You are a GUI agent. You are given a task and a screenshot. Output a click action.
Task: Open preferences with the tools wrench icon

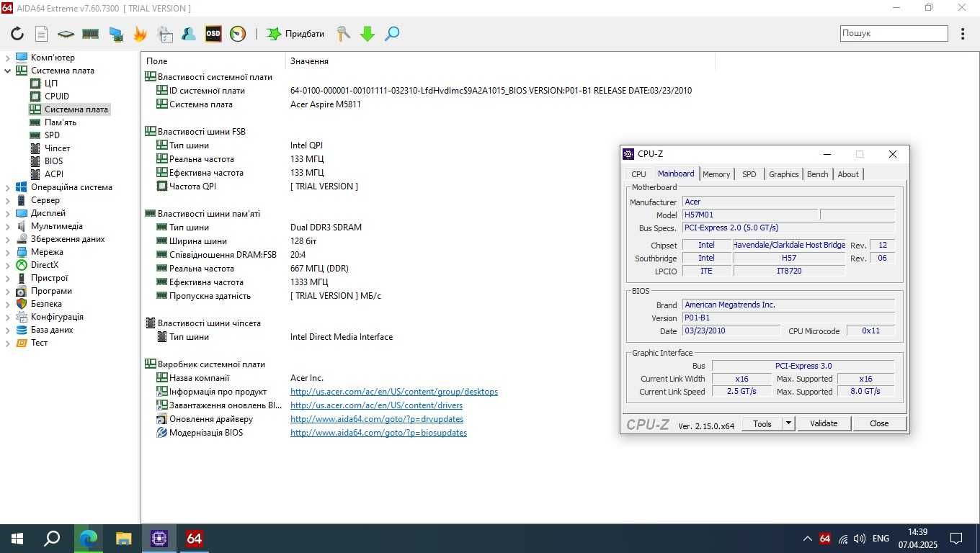[x=344, y=34]
